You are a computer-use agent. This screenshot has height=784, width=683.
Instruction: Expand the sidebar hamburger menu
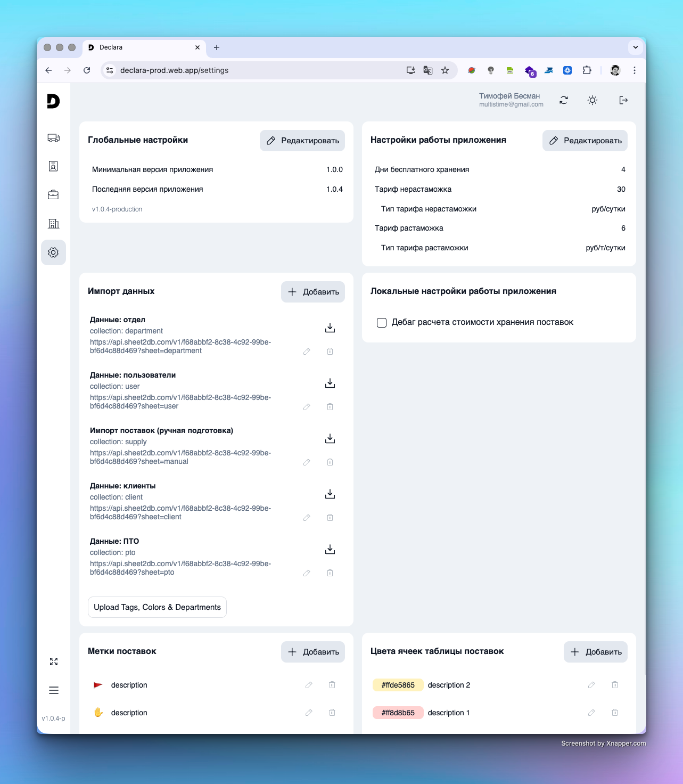click(x=54, y=690)
